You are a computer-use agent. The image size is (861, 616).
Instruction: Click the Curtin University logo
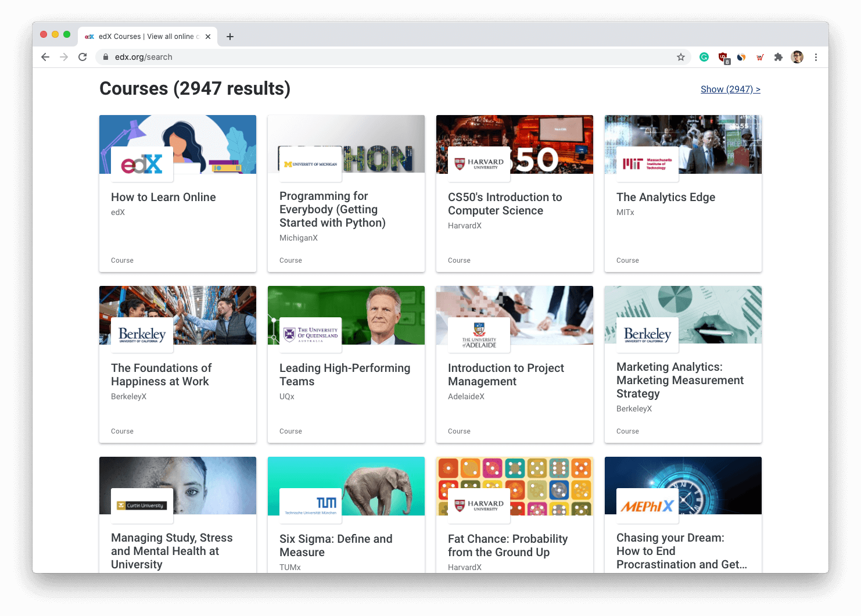[x=142, y=506]
